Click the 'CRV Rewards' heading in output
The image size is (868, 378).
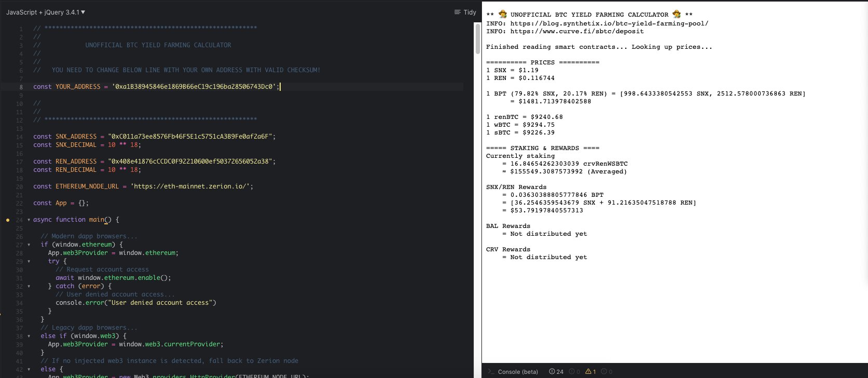click(x=508, y=249)
